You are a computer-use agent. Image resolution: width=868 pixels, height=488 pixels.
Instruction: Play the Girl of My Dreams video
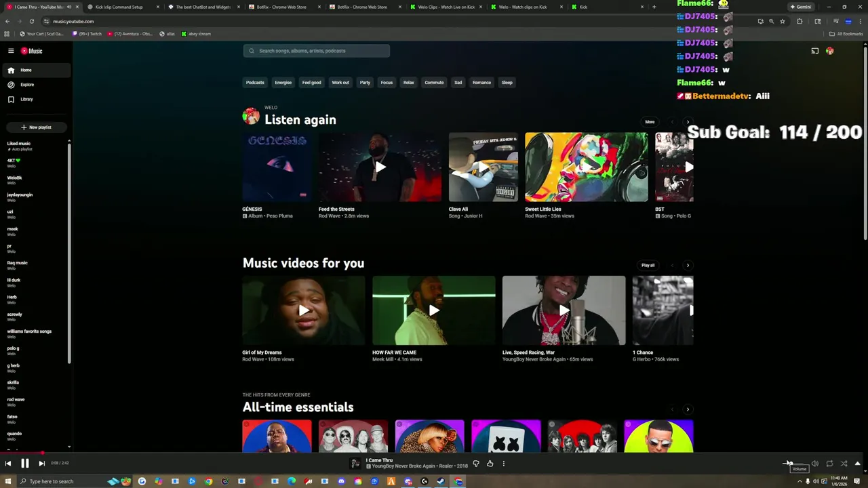304,310
